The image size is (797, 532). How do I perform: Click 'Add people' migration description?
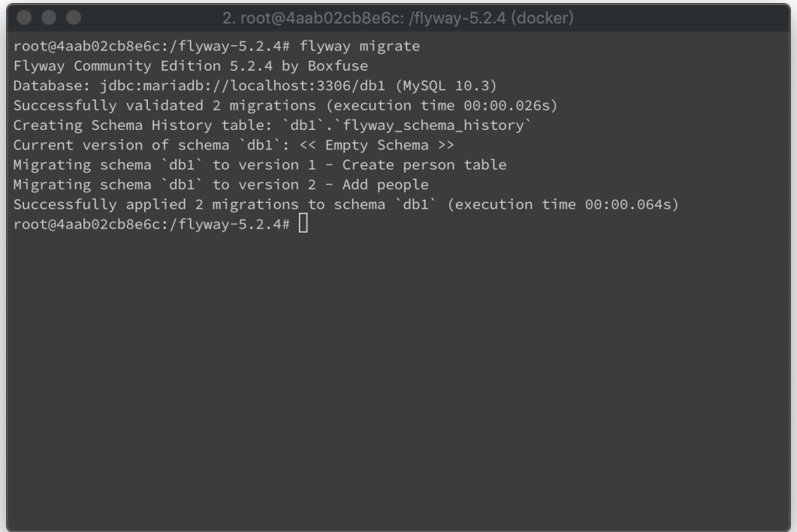[x=385, y=184]
